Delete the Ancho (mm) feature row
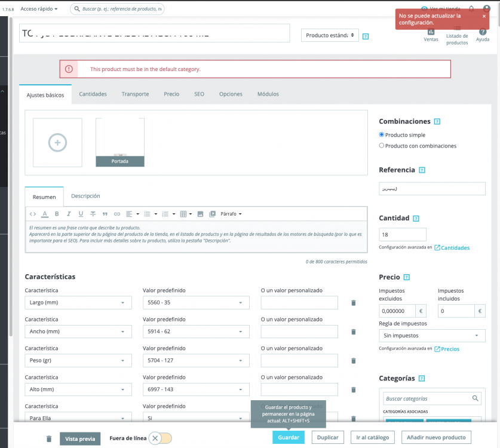This screenshot has width=500, height=448. tap(353, 332)
